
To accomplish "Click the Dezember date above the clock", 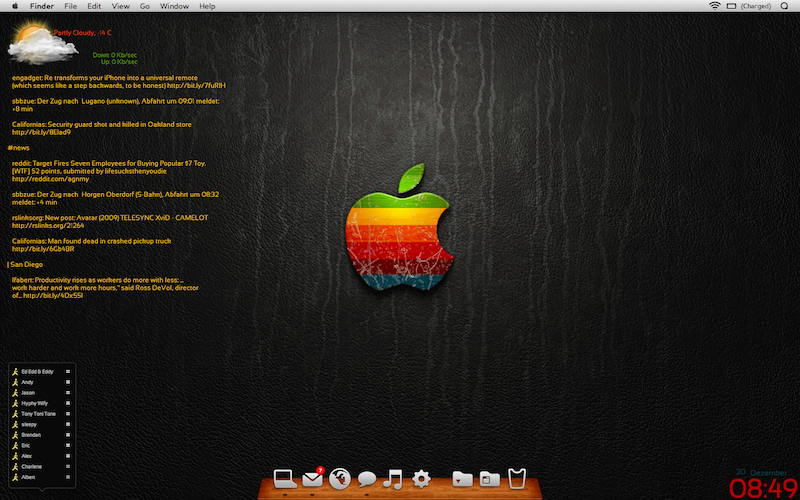I will pyautogui.click(x=768, y=473).
